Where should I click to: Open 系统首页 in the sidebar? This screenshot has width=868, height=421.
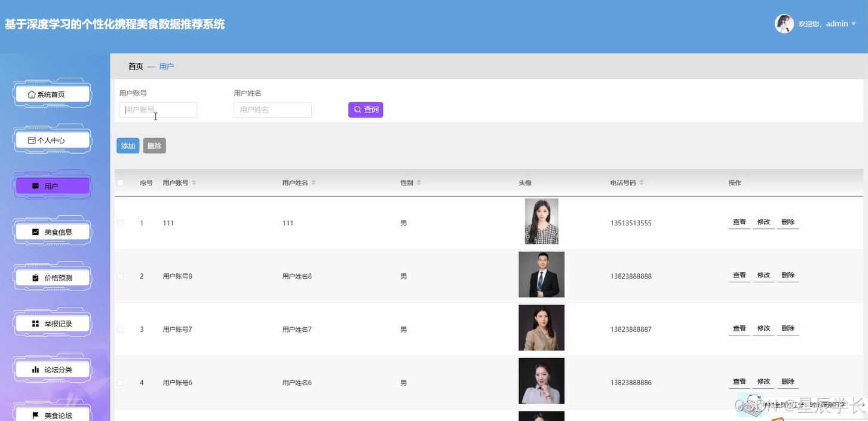pos(52,94)
